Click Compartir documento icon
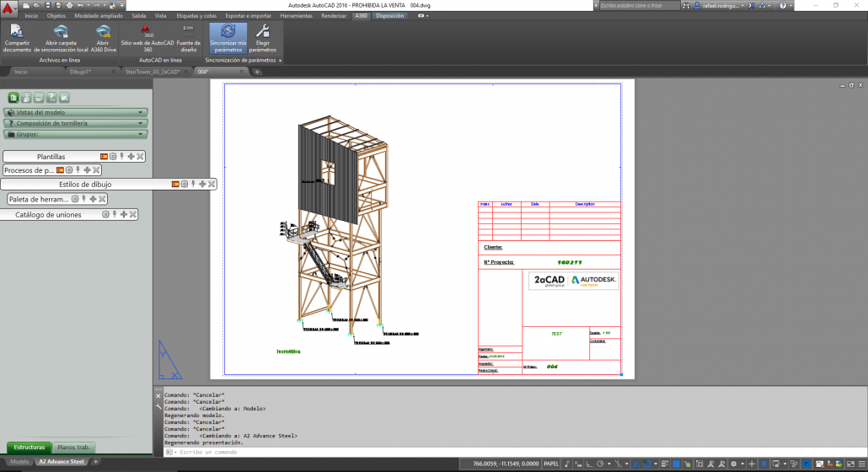 click(x=16, y=32)
